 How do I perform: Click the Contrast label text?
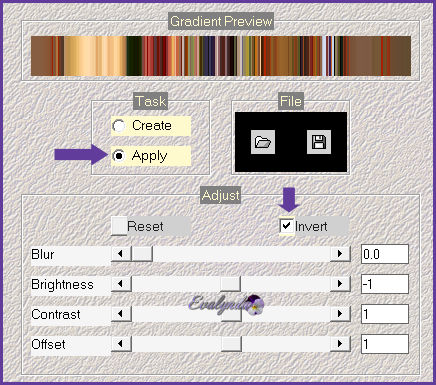coord(56,314)
